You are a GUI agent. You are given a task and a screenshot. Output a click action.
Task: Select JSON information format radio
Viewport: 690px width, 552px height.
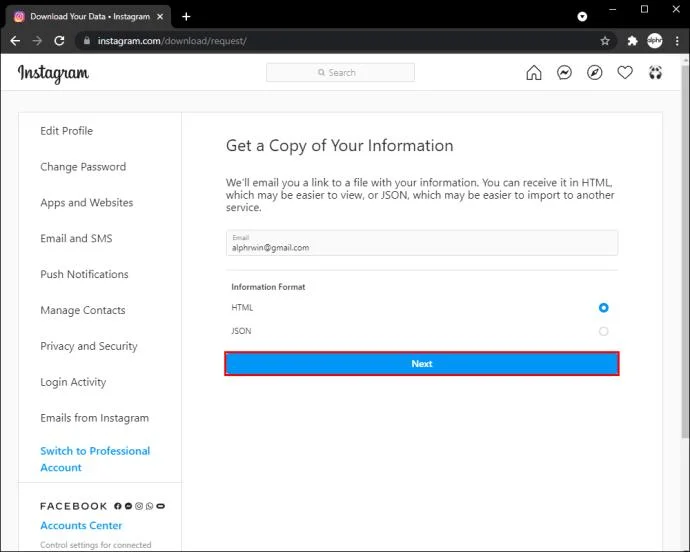coord(603,331)
